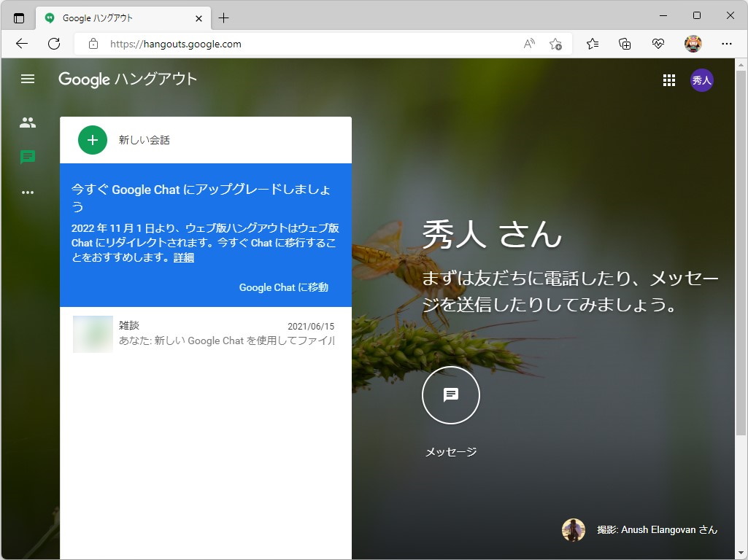The height and width of the screenshot is (560, 748).
Task: Open the 雑談 conversation
Action: [204, 332]
